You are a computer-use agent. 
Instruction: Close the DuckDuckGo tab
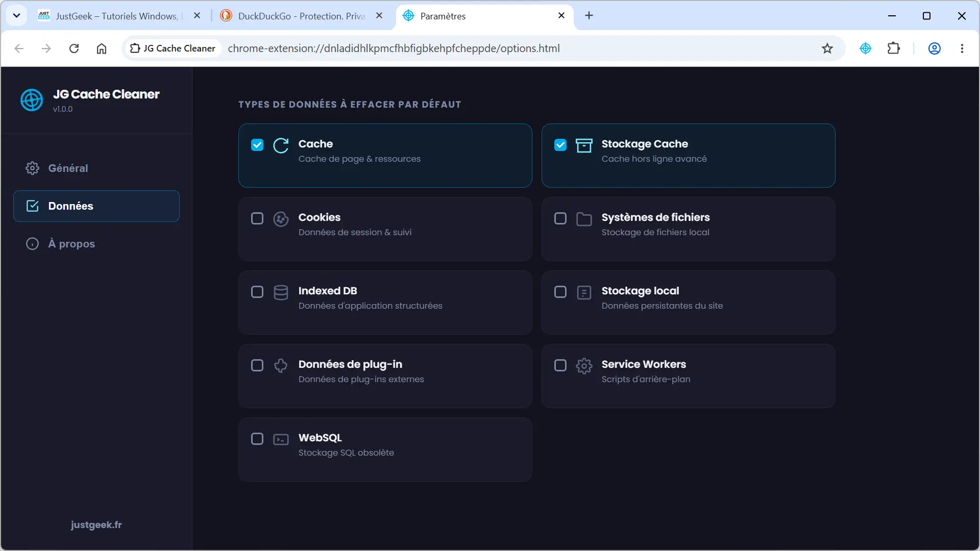(x=379, y=16)
